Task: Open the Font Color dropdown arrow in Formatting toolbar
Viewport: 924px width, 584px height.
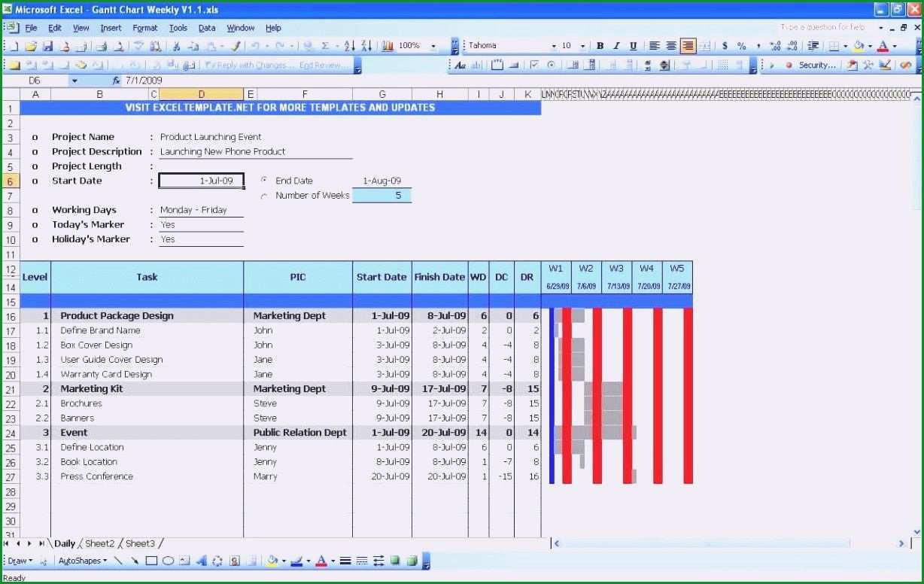Action: pos(895,46)
